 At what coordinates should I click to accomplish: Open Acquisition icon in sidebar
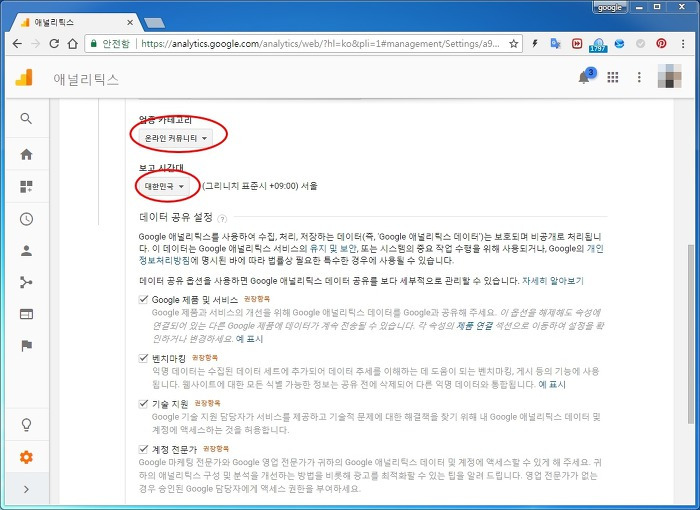[26, 282]
